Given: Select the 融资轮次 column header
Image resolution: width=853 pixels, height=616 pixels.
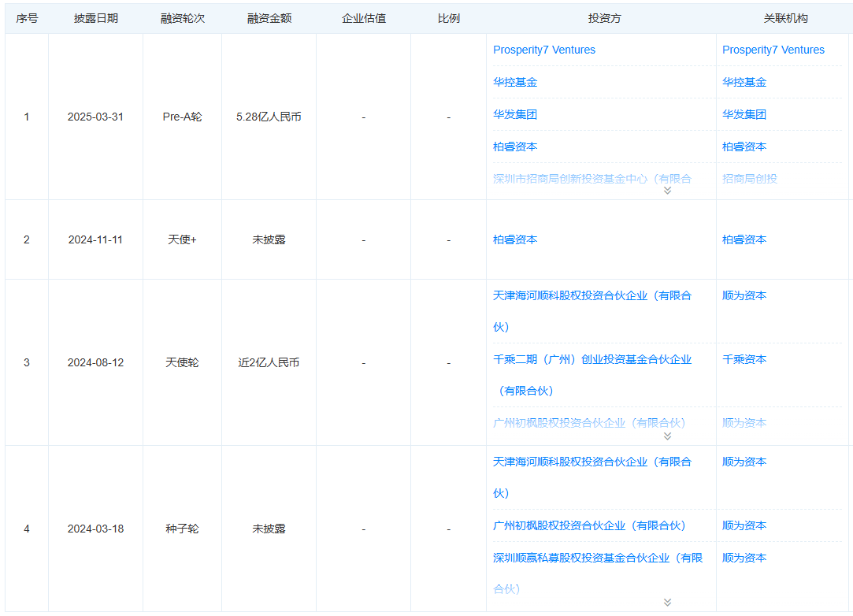Looking at the screenshot, I should pyautogui.click(x=182, y=18).
